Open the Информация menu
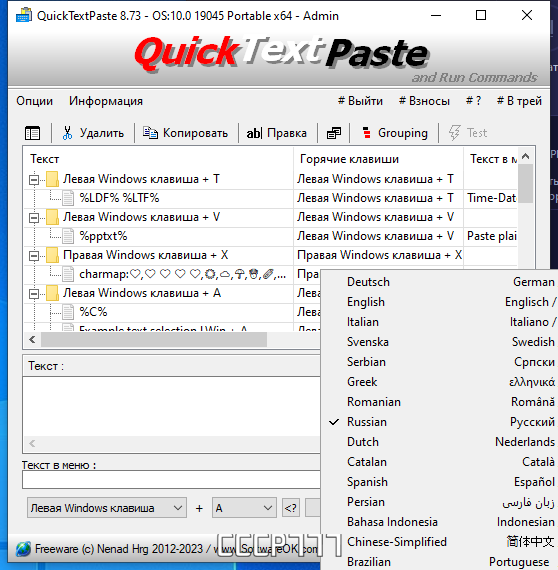This screenshot has height=570, width=558. 106,101
